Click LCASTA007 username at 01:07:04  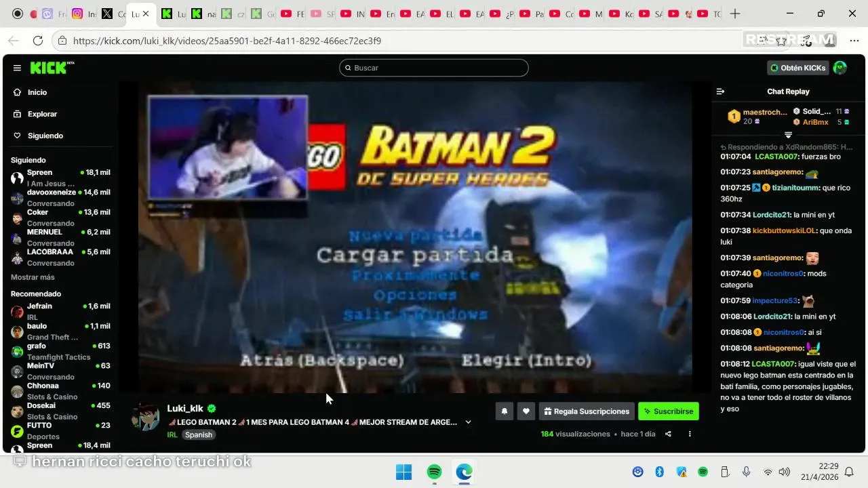[776, 157]
